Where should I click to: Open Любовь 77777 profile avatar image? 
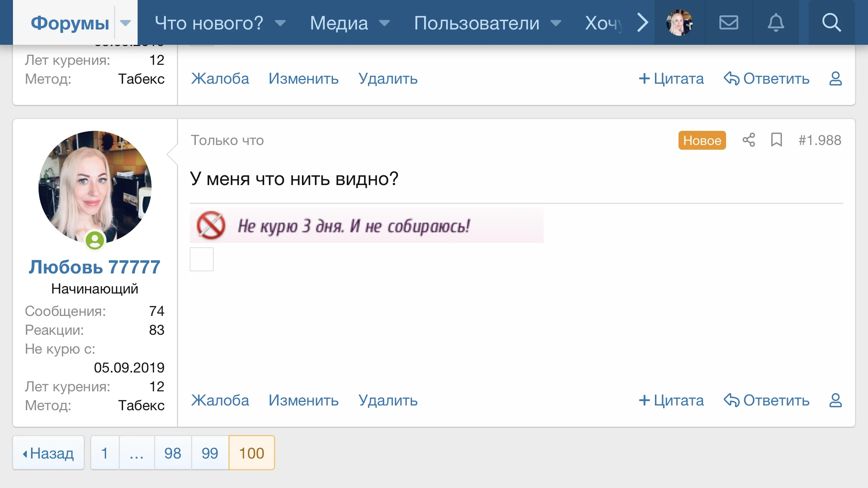click(95, 187)
